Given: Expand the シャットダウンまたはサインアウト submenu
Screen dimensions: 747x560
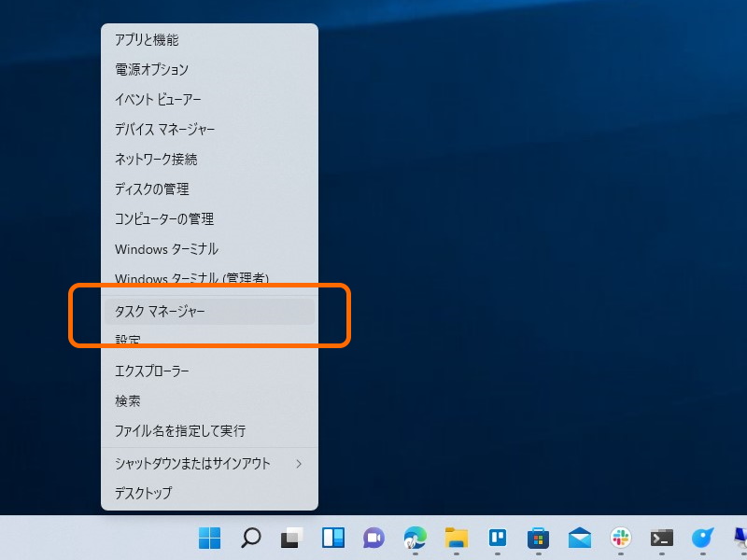Looking at the screenshot, I should 197,463.
